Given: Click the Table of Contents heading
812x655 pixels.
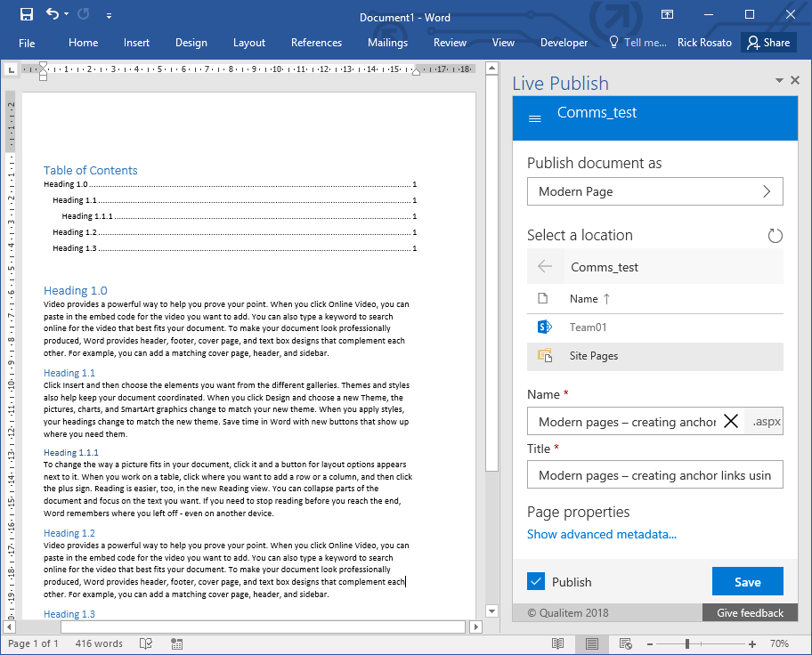Looking at the screenshot, I should coord(91,170).
